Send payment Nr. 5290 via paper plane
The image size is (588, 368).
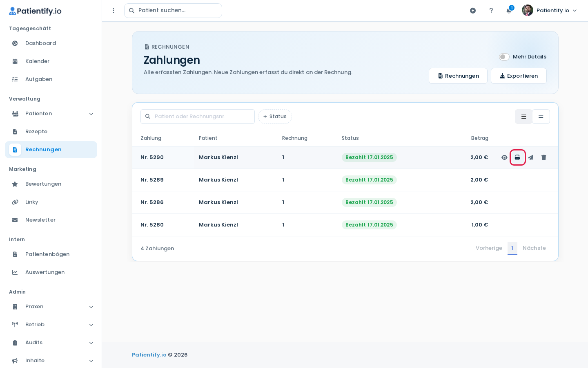pyautogui.click(x=530, y=157)
